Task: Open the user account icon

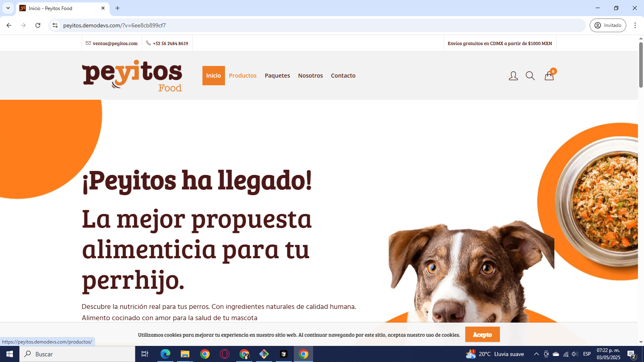Action: (513, 76)
